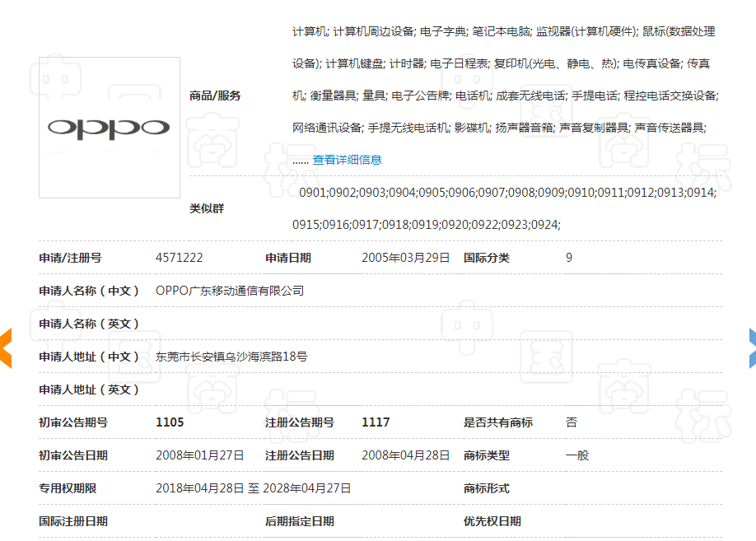The height and width of the screenshot is (541, 756).
Task: Click the 申请/注册号 label
Action: tap(70, 258)
